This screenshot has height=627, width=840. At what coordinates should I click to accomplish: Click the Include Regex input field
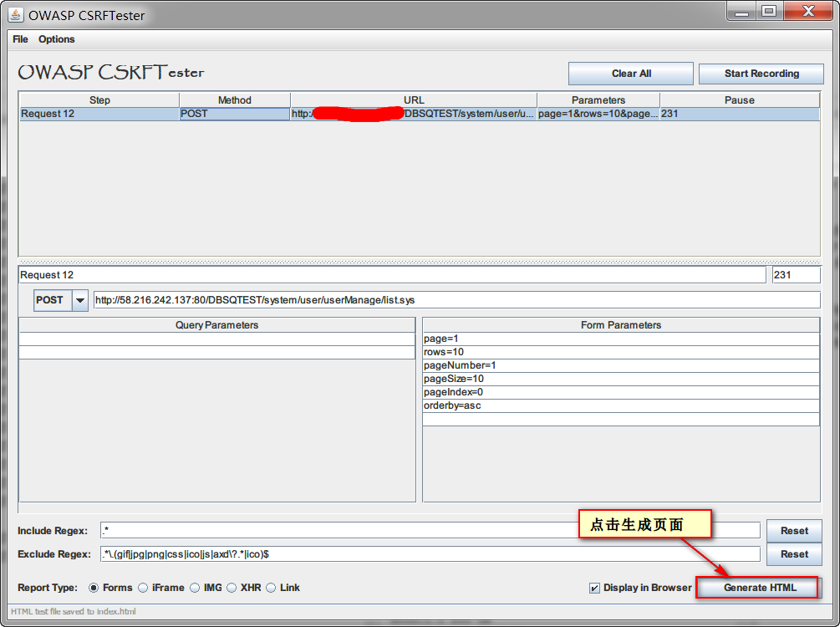430,531
